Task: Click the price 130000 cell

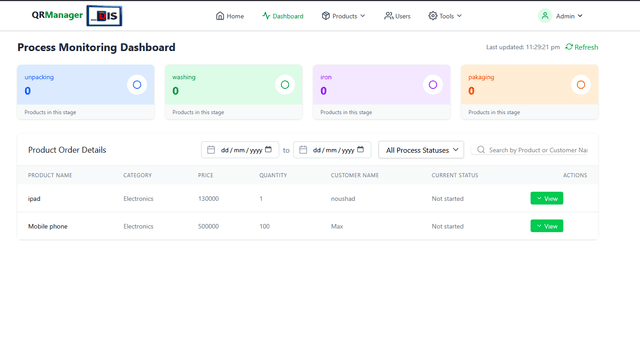Action: pos(209,199)
